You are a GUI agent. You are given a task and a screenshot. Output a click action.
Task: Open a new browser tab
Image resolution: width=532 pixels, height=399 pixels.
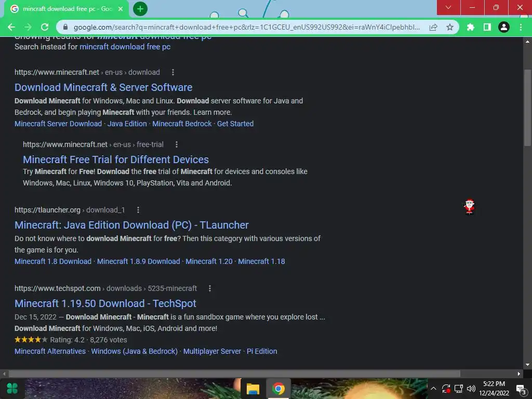tap(140, 9)
